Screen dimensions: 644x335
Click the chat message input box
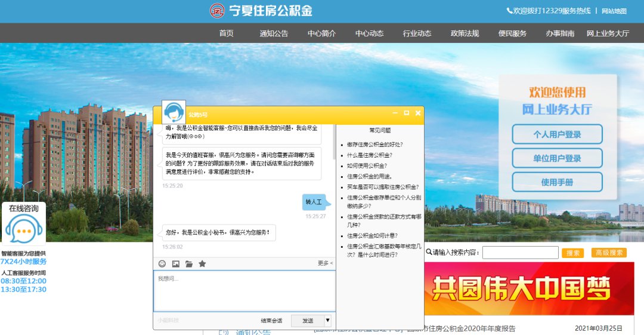(x=244, y=291)
